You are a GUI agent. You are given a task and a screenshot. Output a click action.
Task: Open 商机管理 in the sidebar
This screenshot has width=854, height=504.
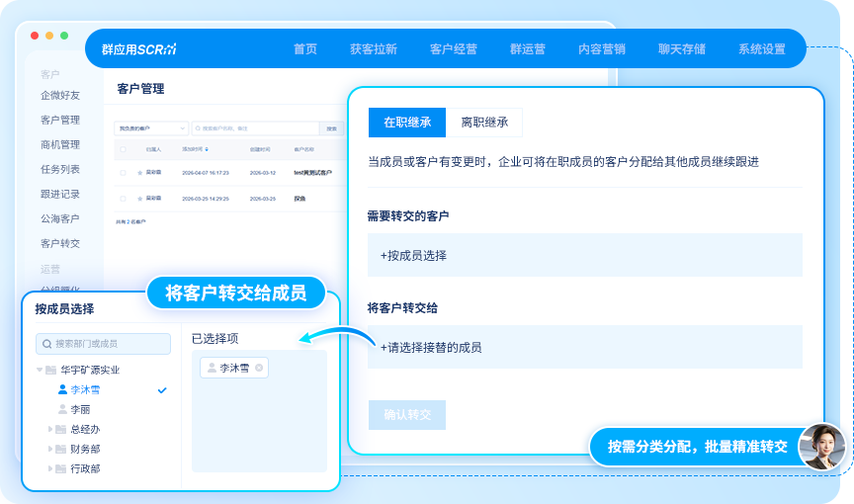tap(60, 145)
